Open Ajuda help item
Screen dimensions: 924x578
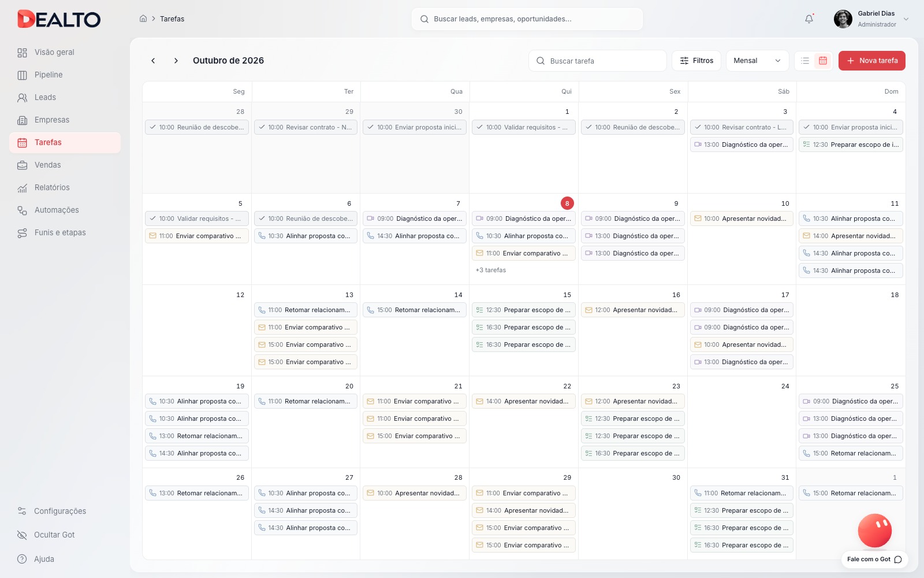[x=65, y=560]
